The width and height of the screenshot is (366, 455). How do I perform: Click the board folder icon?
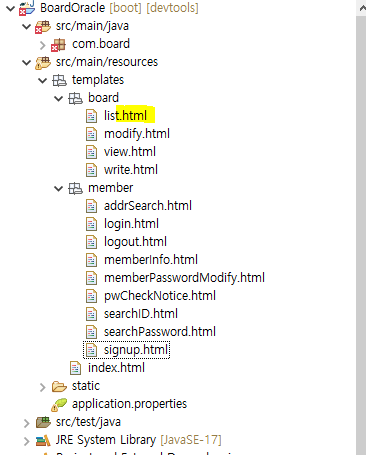click(75, 98)
